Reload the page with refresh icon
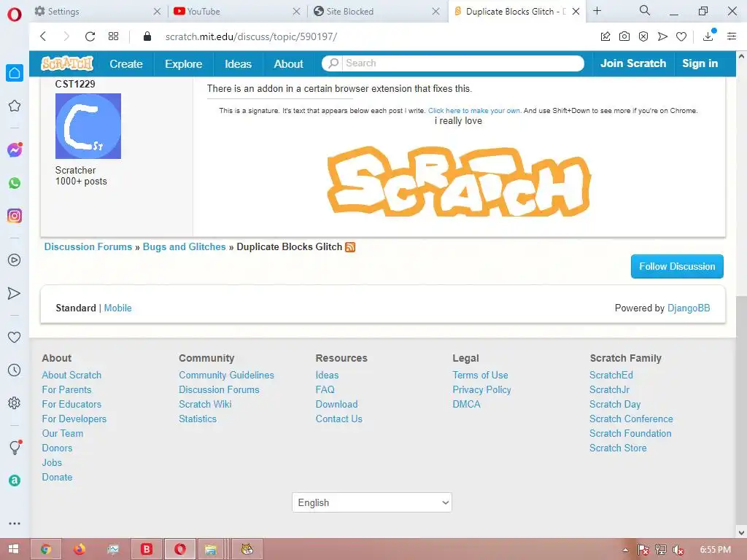The height and width of the screenshot is (560, 747). pos(90,36)
